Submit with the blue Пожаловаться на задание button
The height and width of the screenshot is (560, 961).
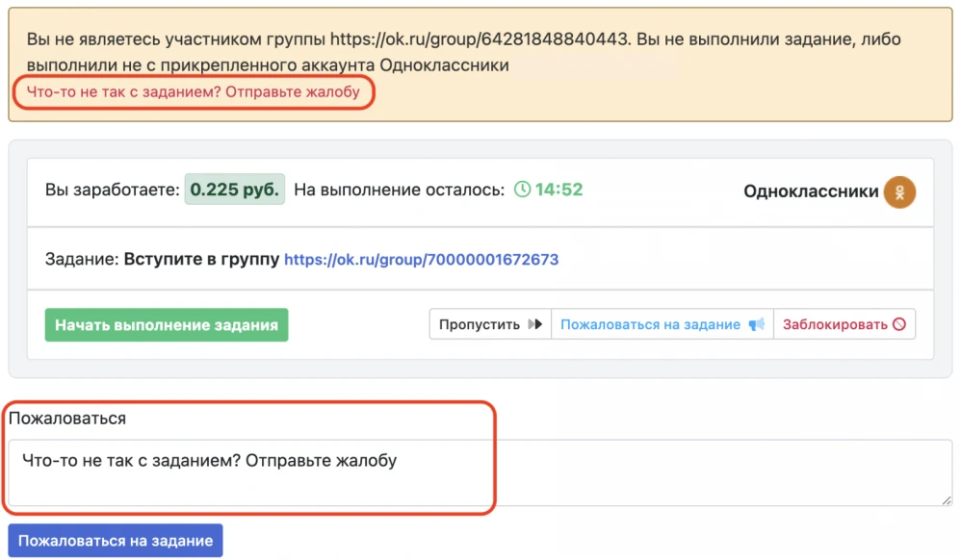click(115, 540)
